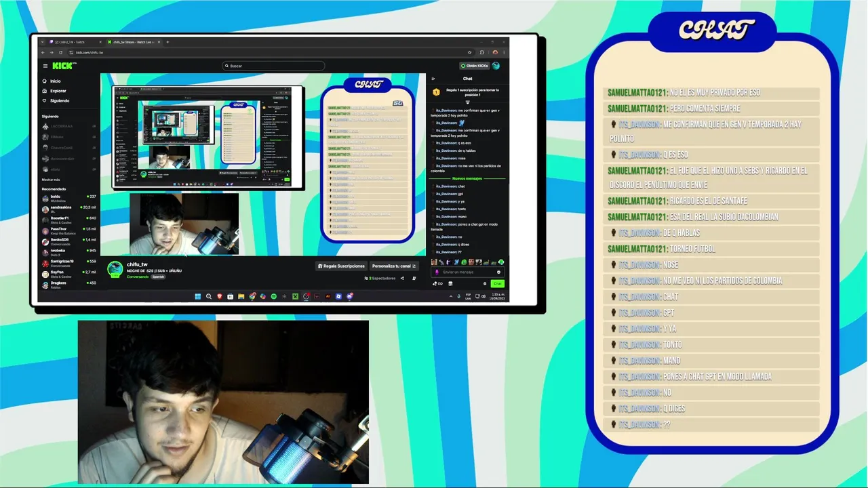
Task: Open the browser tab search dropdown
Action: click(x=42, y=42)
